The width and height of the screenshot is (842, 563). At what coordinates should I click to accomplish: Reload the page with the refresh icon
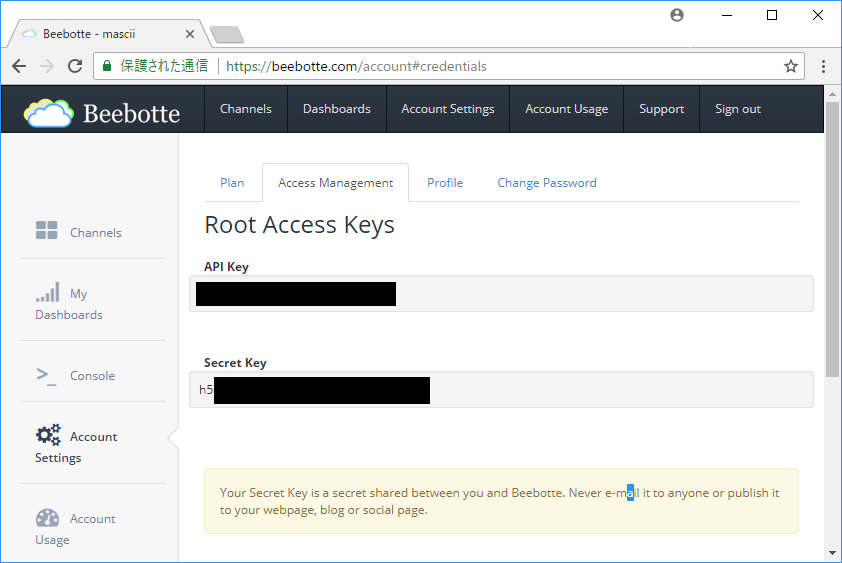click(75, 66)
